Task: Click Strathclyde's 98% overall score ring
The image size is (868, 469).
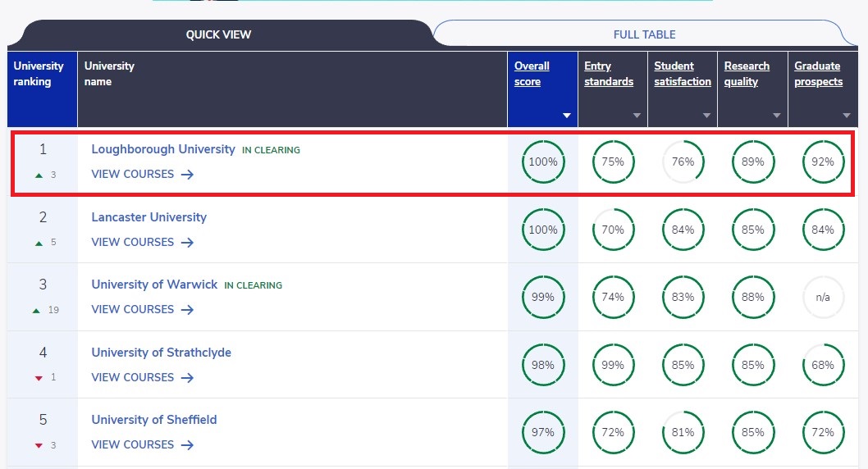Action: click(543, 365)
